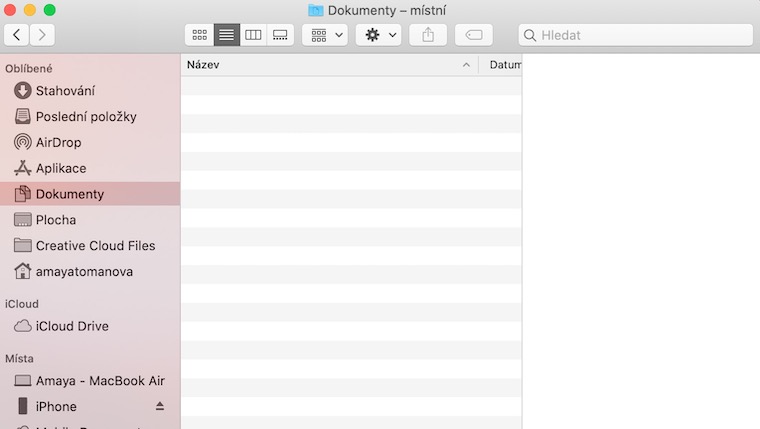
Task: Sort by the Datum column header
Action: (x=501, y=65)
